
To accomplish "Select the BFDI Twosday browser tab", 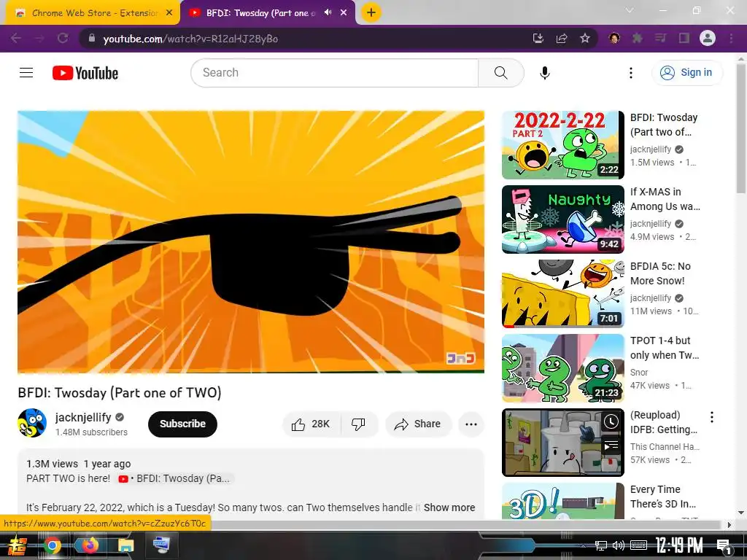I will tap(260, 13).
